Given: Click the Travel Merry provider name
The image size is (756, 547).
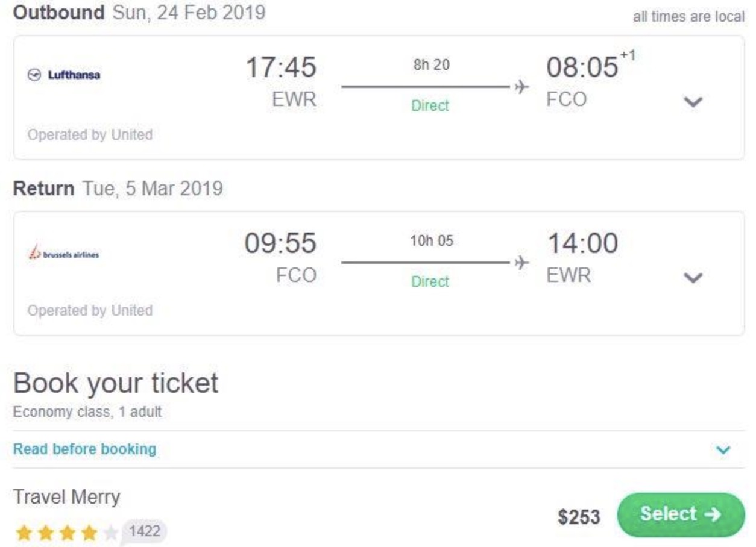Looking at the screenshot, I should 66,498.
